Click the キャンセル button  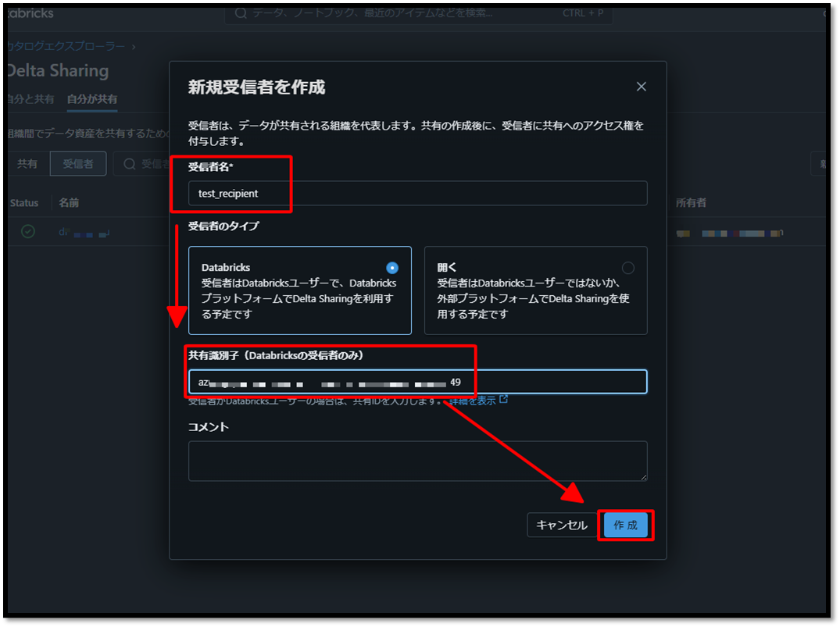coord(561,525)
